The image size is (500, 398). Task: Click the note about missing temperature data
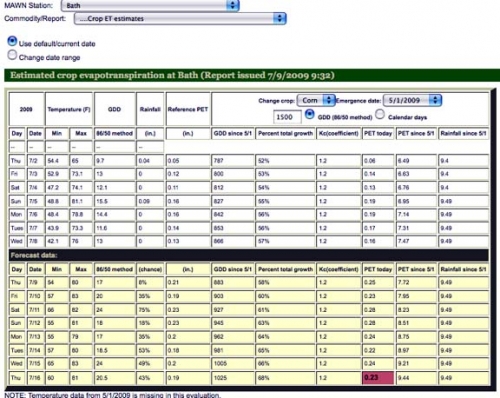tap(113, 395)
